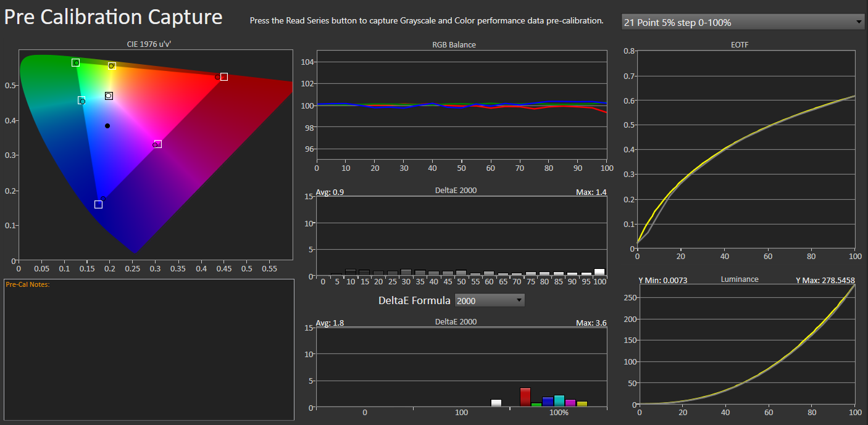Select the yellow bar in color DeltaE chart

click(x=582, y=403)
